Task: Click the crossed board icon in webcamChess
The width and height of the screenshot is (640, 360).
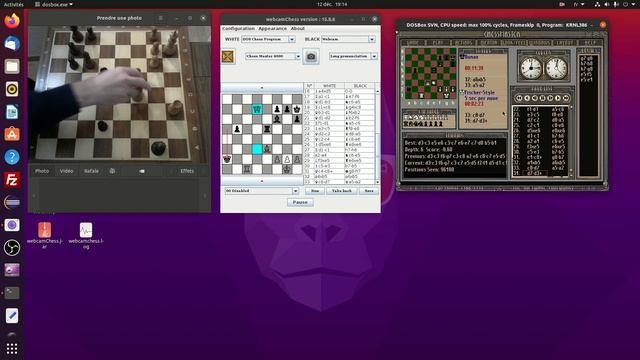Action: (228, 56)
